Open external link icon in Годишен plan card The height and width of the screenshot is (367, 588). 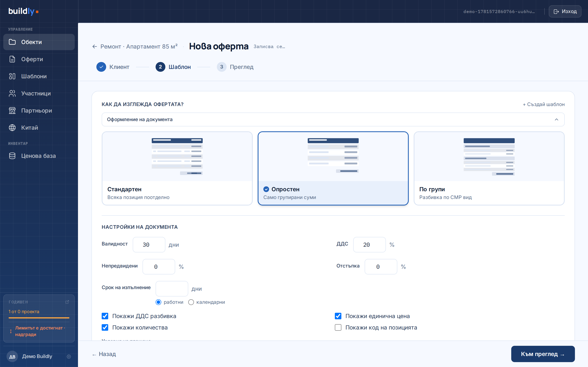pos(67,302)
